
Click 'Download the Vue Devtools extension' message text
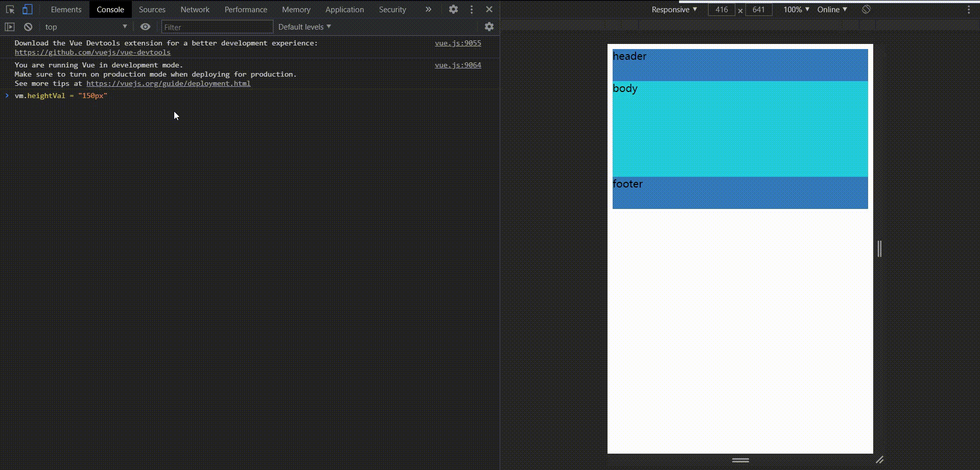click(x=166, y=43)
